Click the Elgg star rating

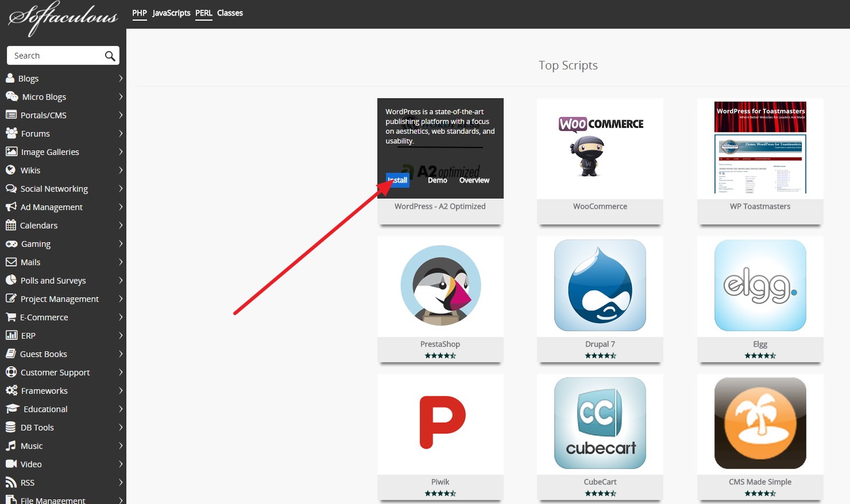760,356
